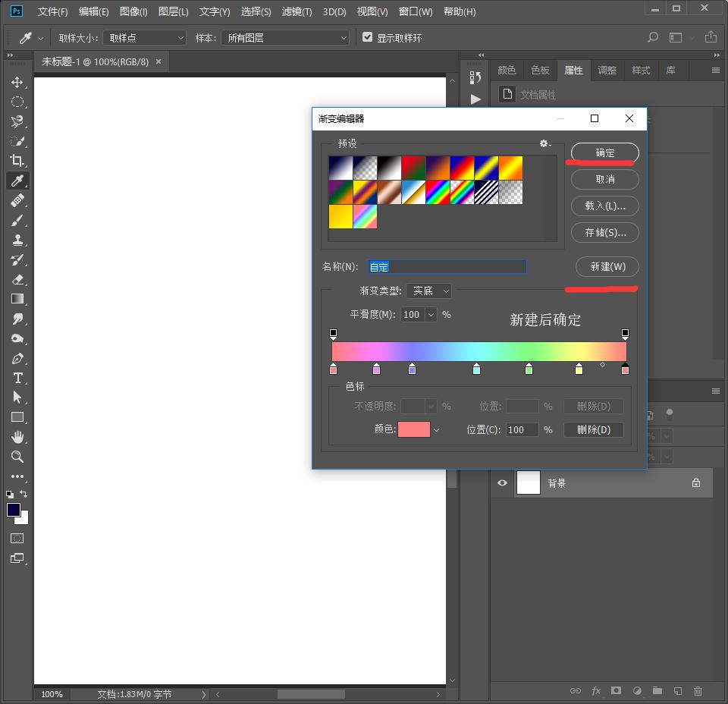
Task: Select the Crop tool
Action: click(x=17, y=161)
